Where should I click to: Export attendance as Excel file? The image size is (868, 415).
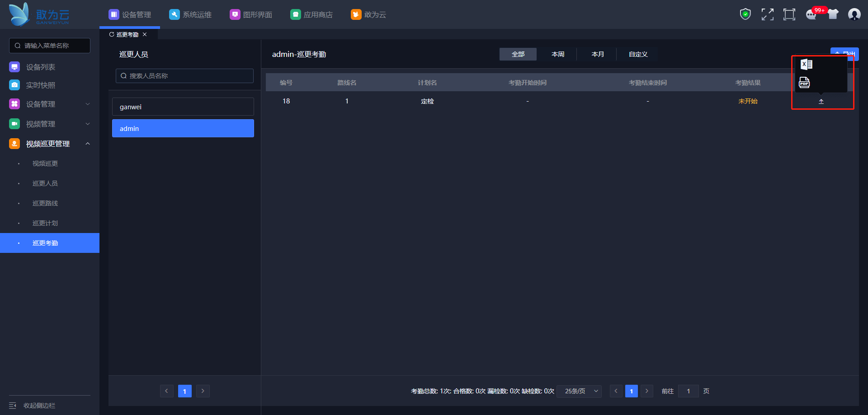pos(807,65)
